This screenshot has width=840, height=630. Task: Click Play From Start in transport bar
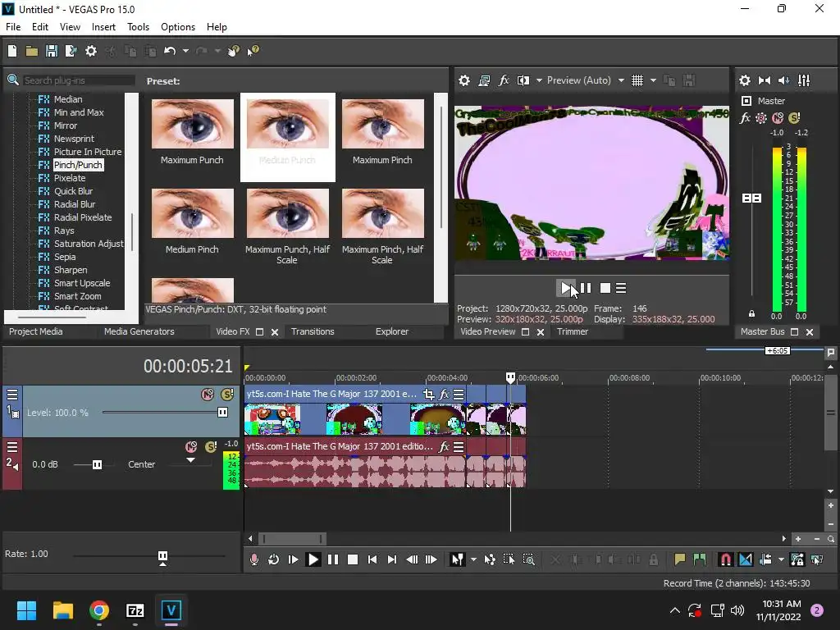click(x=293, y=559)
